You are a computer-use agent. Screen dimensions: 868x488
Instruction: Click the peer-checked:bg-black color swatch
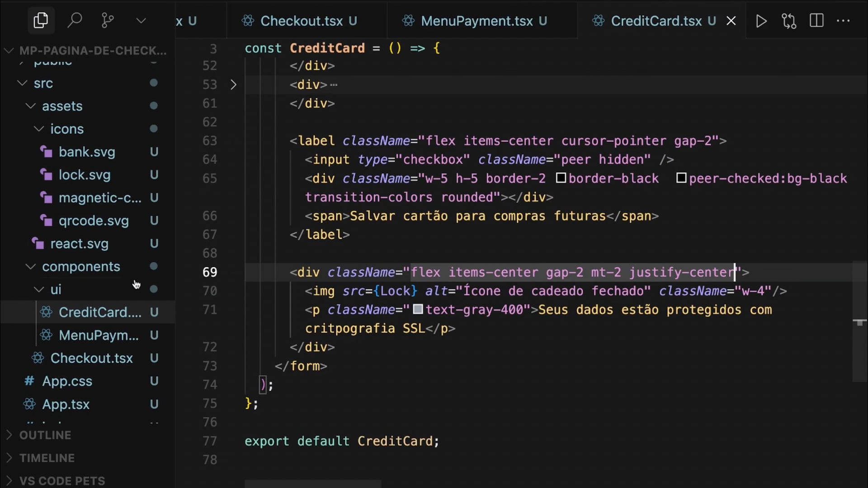(x=681, y=178)
